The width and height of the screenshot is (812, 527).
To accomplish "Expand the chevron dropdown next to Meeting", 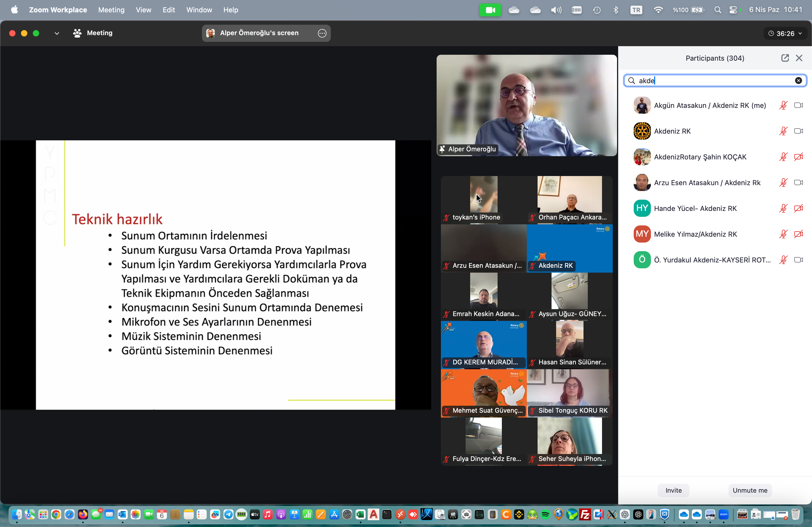I will click(57, 33).
